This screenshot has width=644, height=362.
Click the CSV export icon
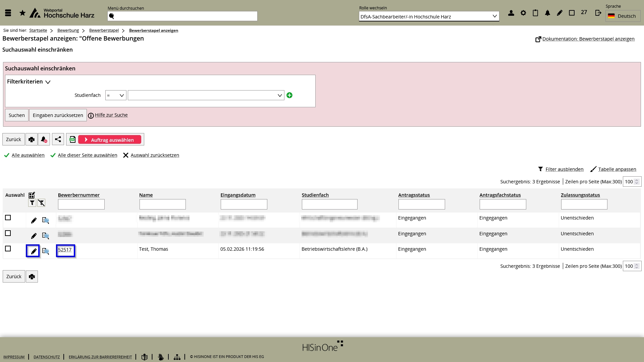pos(72,139)
